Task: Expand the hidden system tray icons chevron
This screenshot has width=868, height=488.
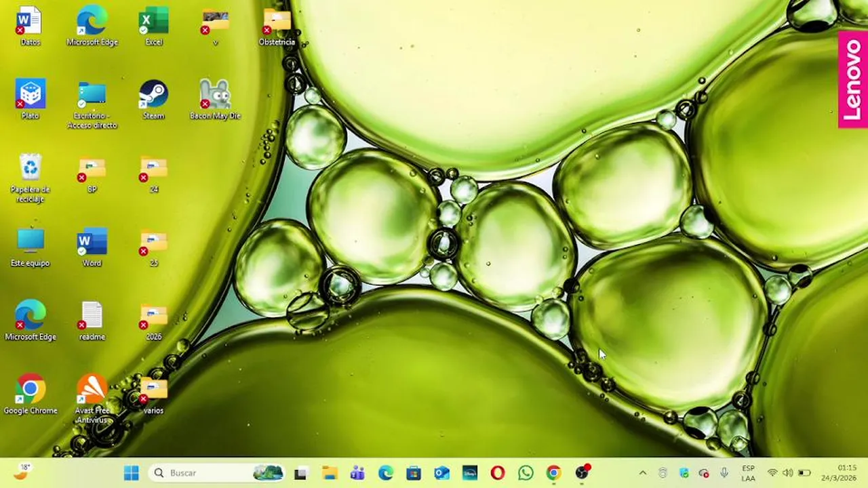Action: [x=642, y=472]
